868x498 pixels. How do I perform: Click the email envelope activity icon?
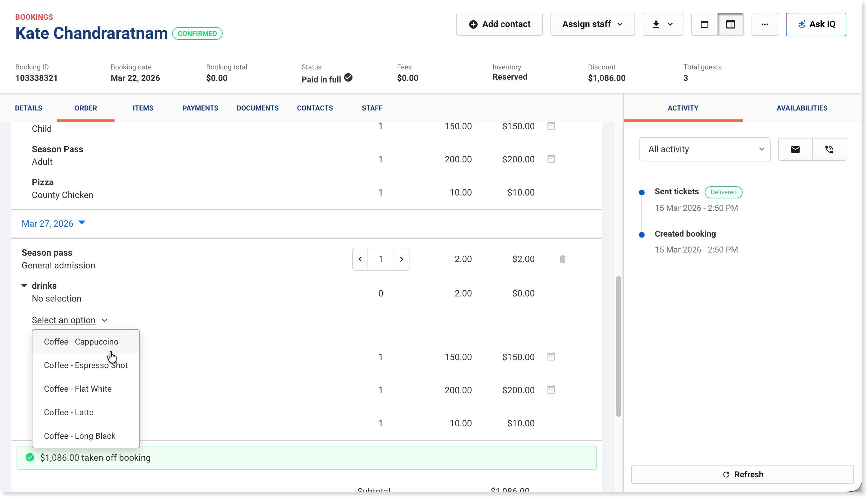795,149
